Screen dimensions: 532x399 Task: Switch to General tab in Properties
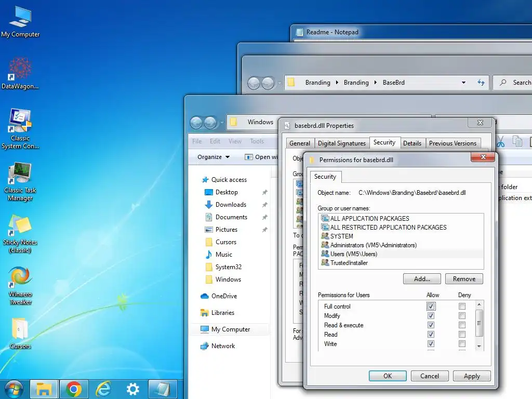(300, 143)
